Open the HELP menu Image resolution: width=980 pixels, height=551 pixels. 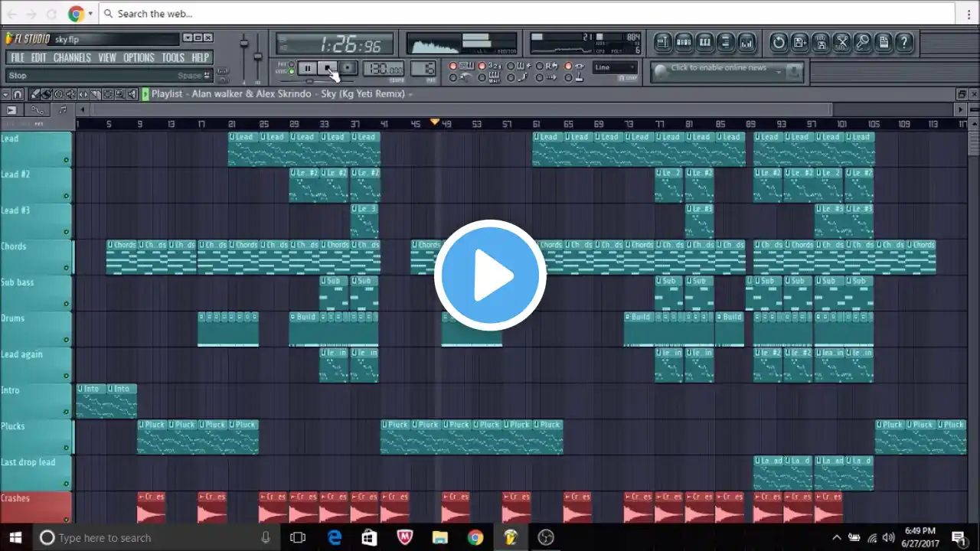201,57
